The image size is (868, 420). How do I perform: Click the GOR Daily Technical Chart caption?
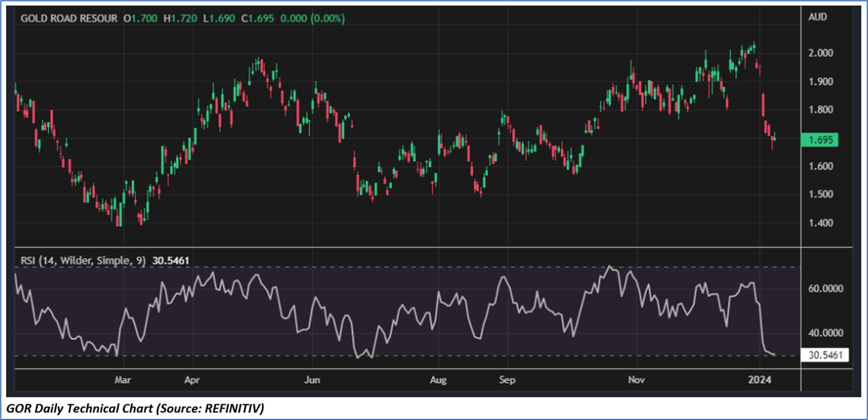tap(135, 408)
